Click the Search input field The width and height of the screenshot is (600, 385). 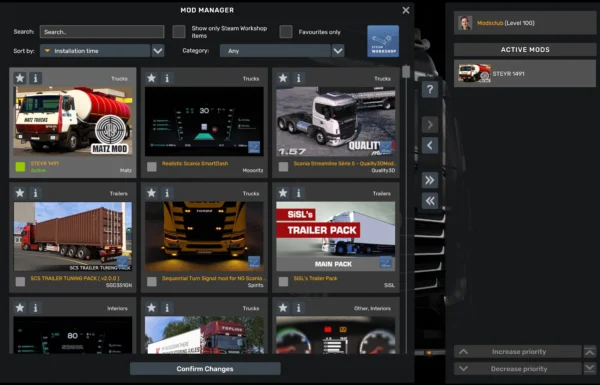(102, 32)
